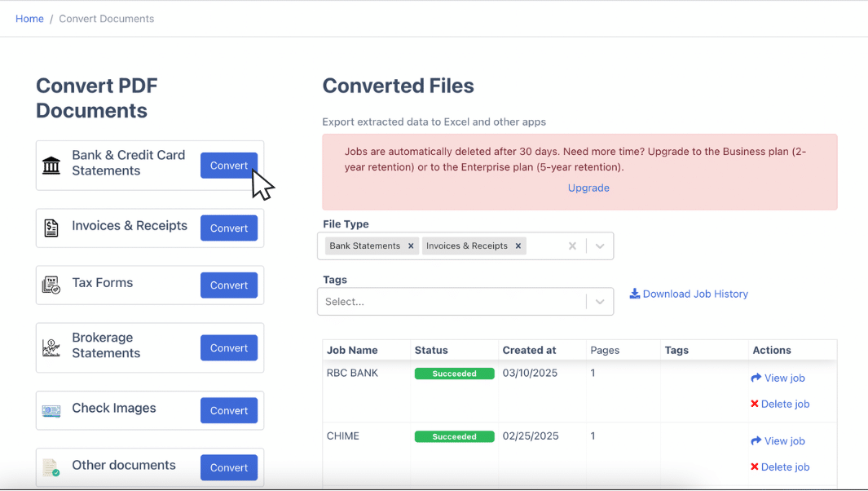The width and height of the screenshot is (868, 491).
Task: Click the Convert Documents breadcrumb text
Action: point(106,19)
